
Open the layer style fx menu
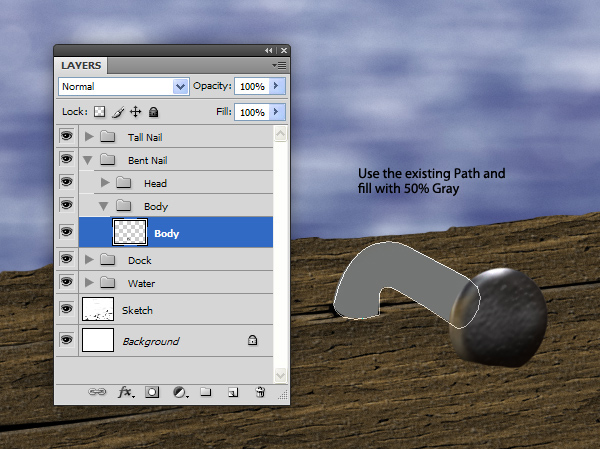click(x=126, y=392)
